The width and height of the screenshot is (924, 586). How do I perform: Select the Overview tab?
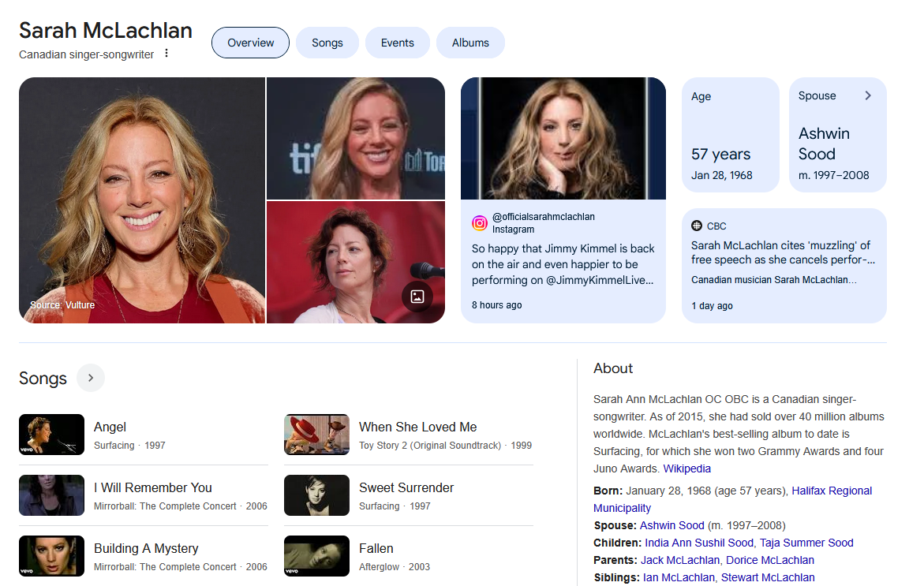coord(250,43)
